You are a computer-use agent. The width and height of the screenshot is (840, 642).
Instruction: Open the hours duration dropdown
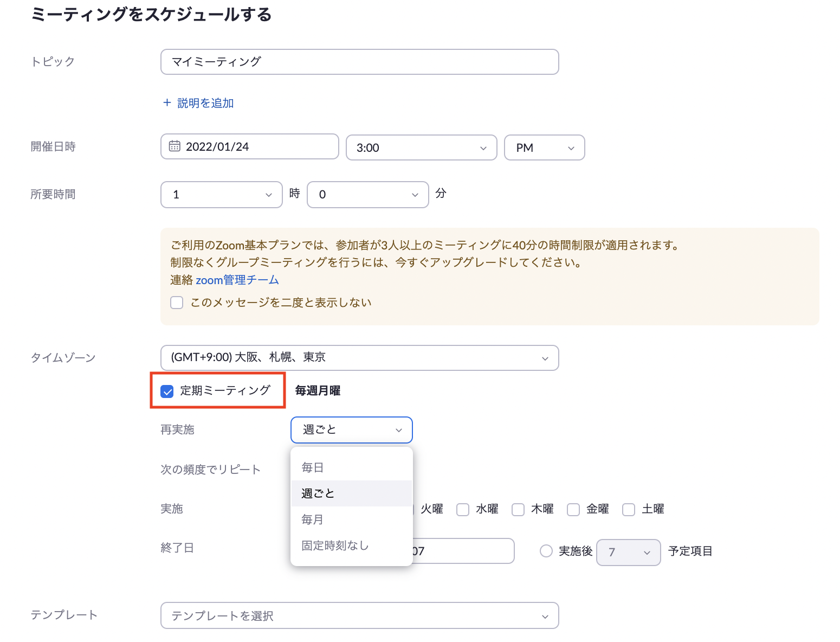click(221, 195)
